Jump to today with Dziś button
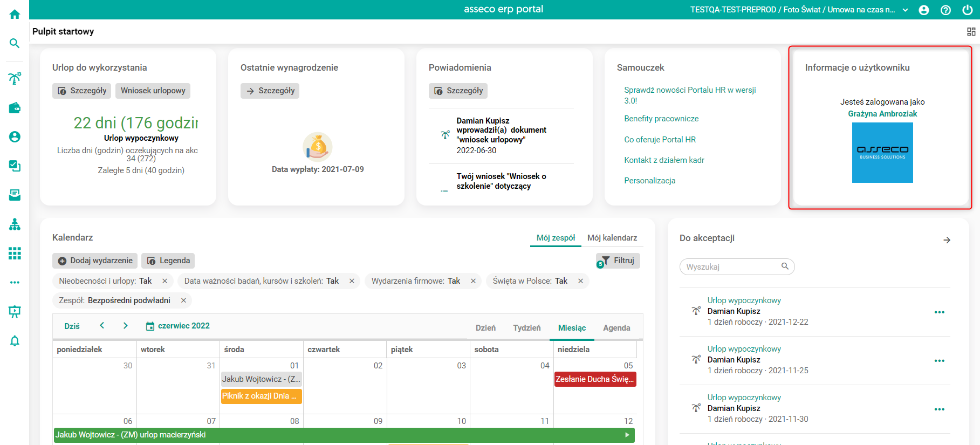 coord(72,326)
